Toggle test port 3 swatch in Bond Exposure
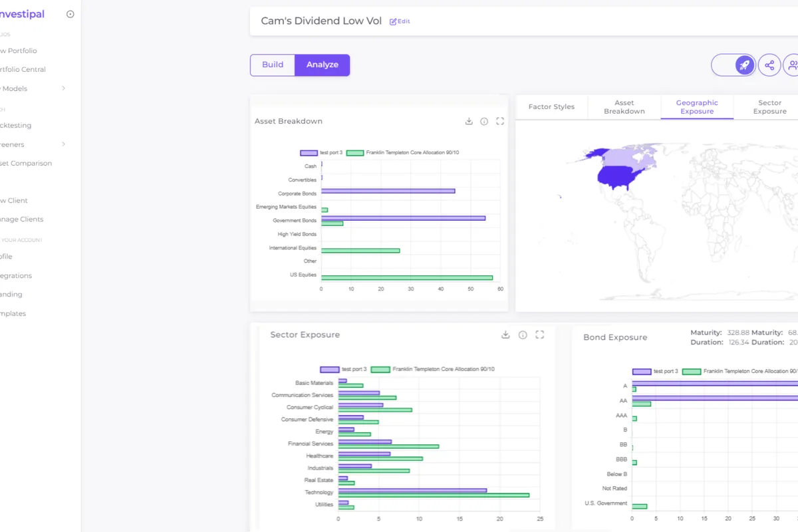 [x=642, y=372]
